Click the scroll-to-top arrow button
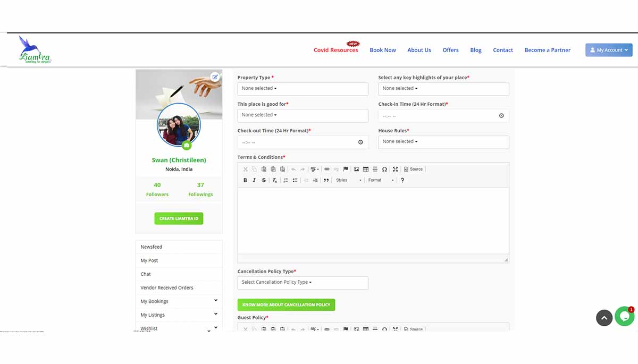 coord(604,318)
